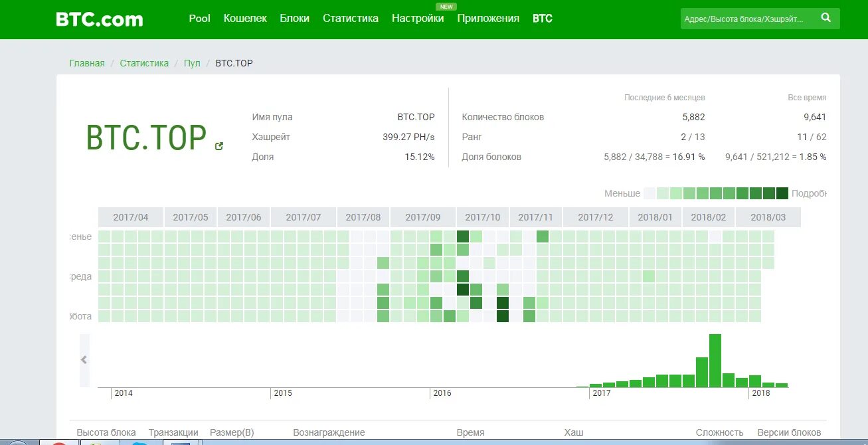
Task: Click the lightest legend color square
Action: coord(650,193)
